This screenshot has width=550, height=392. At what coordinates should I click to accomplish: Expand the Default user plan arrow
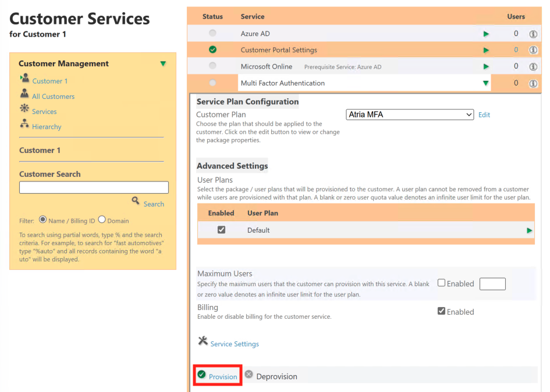coord(529,230)
